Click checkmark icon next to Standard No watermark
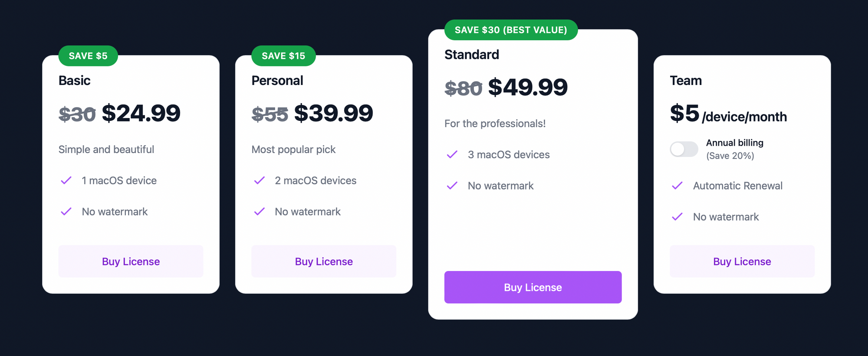The height and width of the screenshot is (356, 868). tap(452, 186)
